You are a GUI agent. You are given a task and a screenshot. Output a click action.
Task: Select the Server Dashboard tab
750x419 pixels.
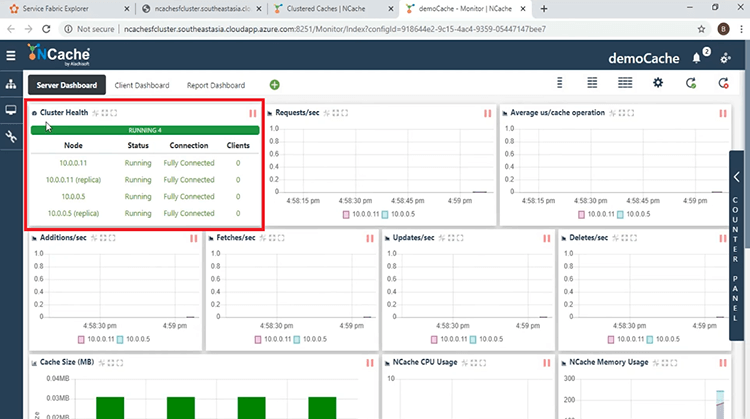67,85
